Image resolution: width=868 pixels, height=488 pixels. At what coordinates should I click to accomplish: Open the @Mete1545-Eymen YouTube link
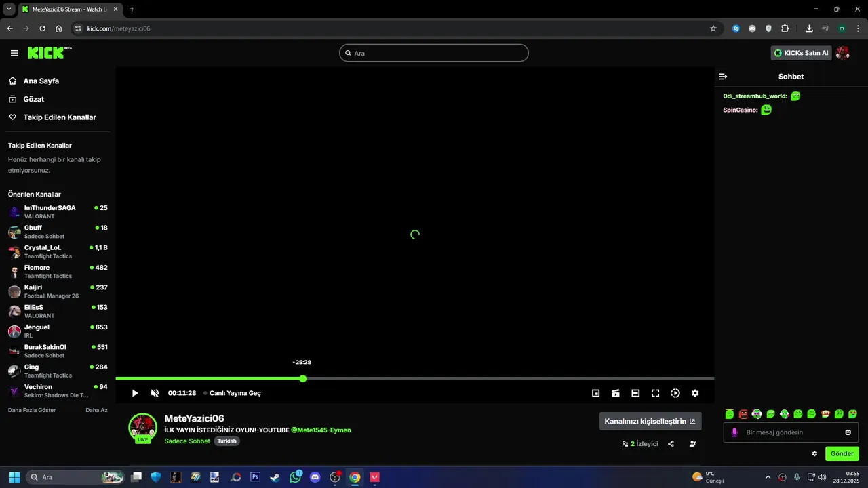coord(321,430)
